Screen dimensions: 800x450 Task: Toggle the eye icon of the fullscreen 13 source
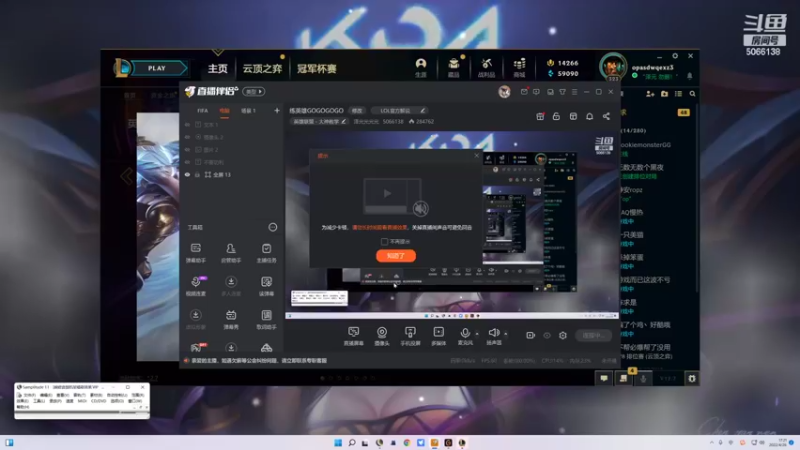tap(187, 174)
